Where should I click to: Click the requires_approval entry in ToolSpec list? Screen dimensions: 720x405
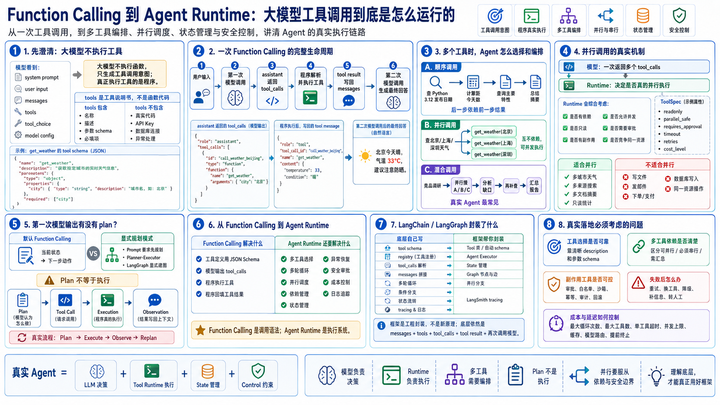click(682, 126)
